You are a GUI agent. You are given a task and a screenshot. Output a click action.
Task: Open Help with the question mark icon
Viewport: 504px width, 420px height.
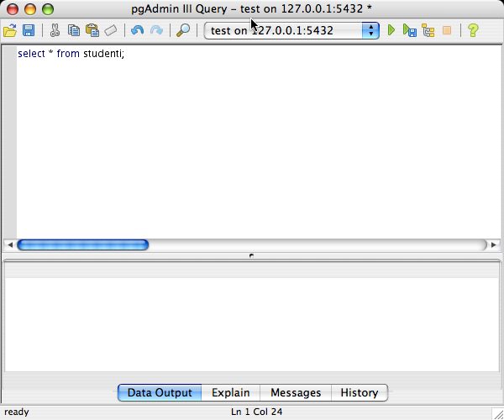click(x=473, y=31)
